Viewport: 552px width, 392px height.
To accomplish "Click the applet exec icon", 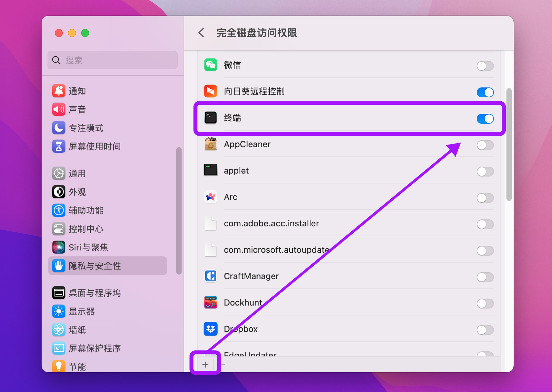I will coord(211,170).
